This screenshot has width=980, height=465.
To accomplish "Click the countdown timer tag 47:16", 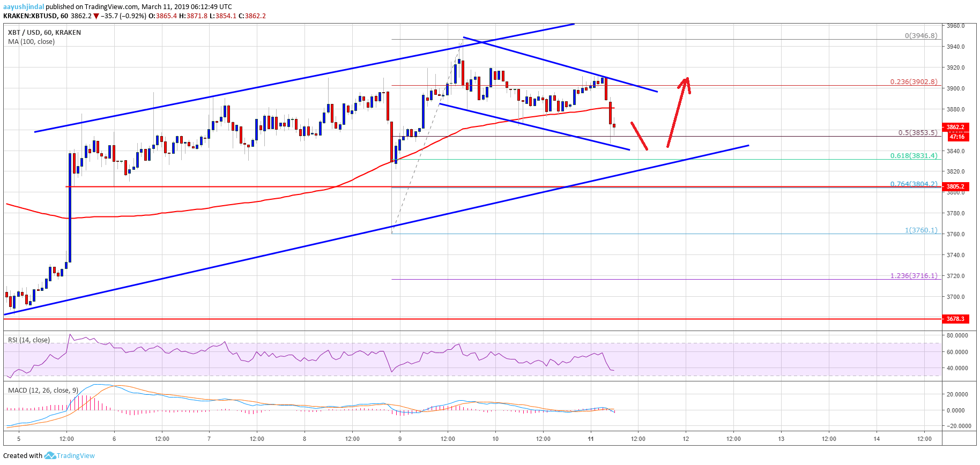I will tap(956, 137).
